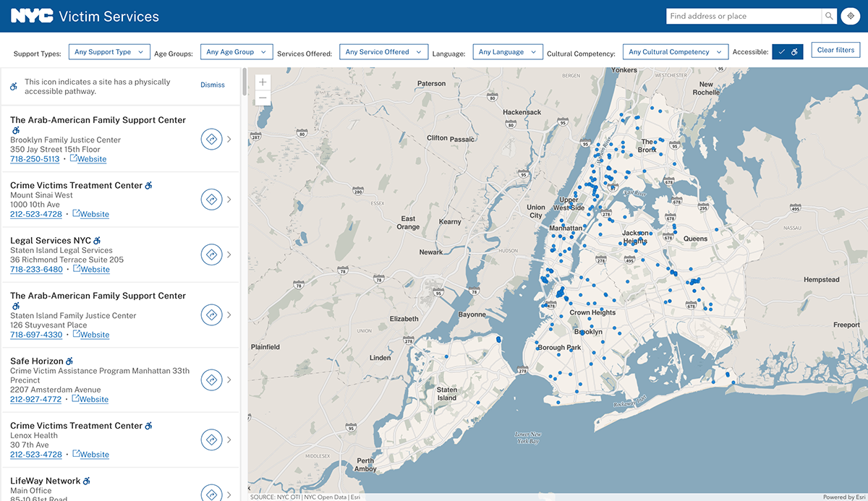This screenshot has height=501, width=868.
Task: Call phone number 718-250-5113
Action: (35, 159)
